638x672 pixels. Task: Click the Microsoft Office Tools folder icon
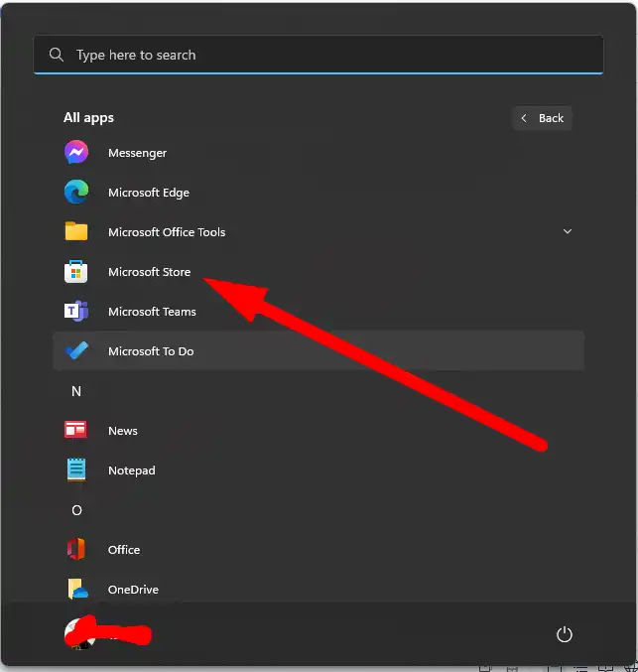[x=76, y=231]
